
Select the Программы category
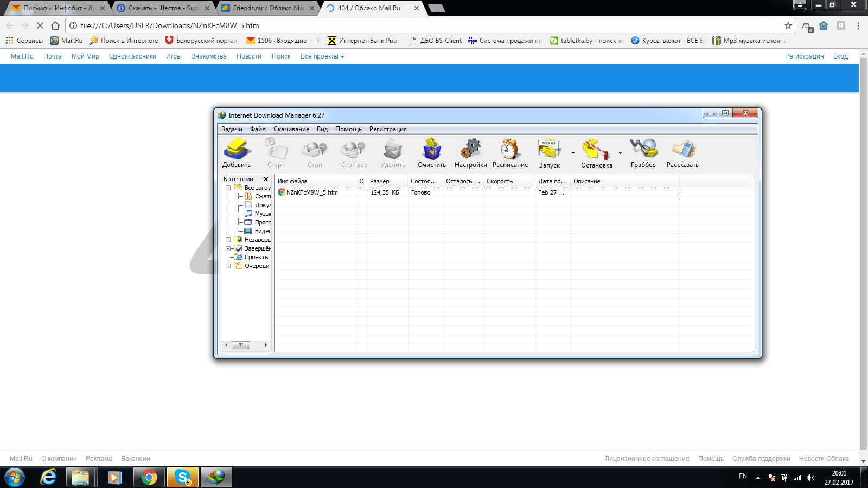coord(258,222)
